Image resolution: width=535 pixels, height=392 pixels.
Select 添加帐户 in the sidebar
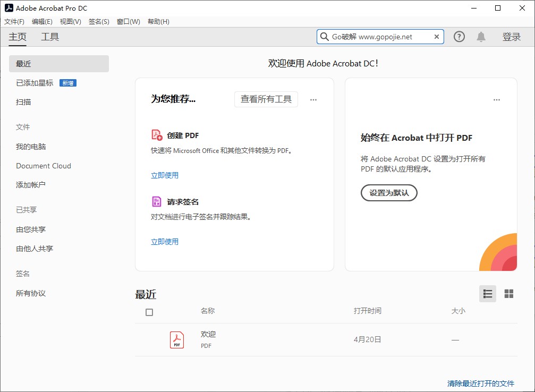[x=30, y=185]
